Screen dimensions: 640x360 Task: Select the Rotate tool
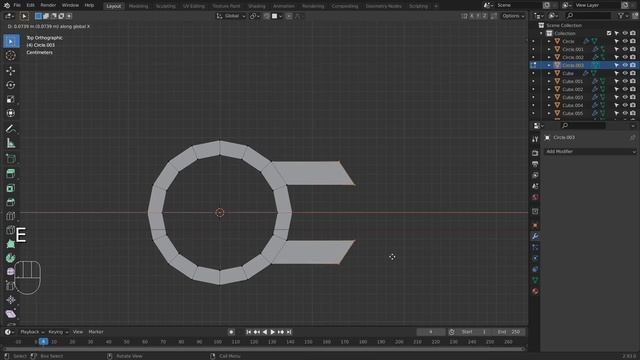11,85
